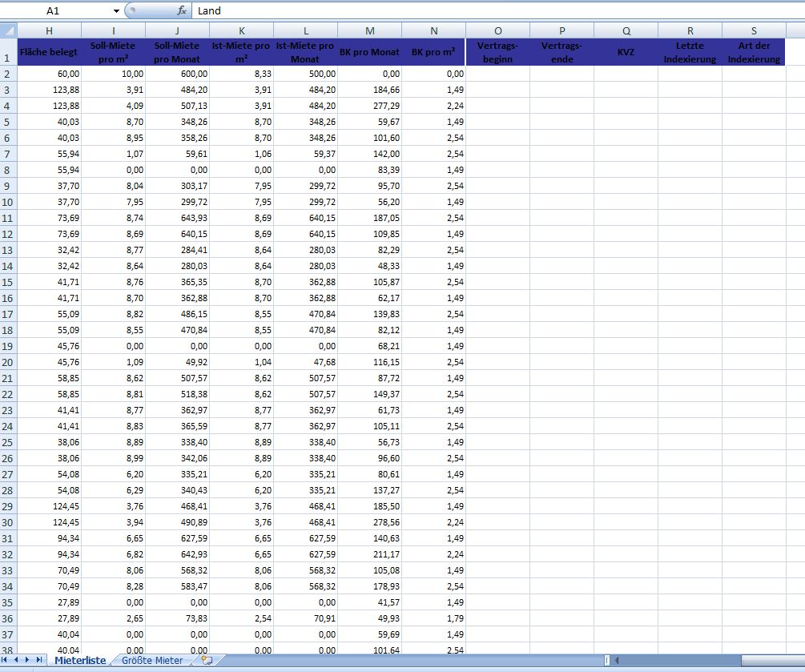Click the next sheet navigation arrow
This screenshot has width=805, height=672.
click(27, 660)
